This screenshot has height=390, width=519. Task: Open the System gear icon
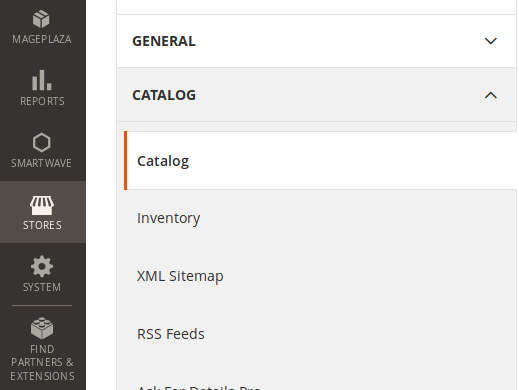(x=42, y=266)
